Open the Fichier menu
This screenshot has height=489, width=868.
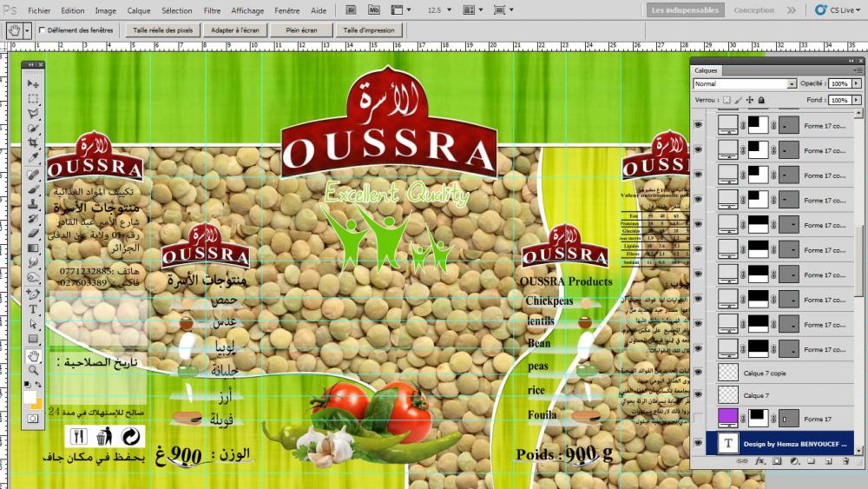[x=39, y=10]
